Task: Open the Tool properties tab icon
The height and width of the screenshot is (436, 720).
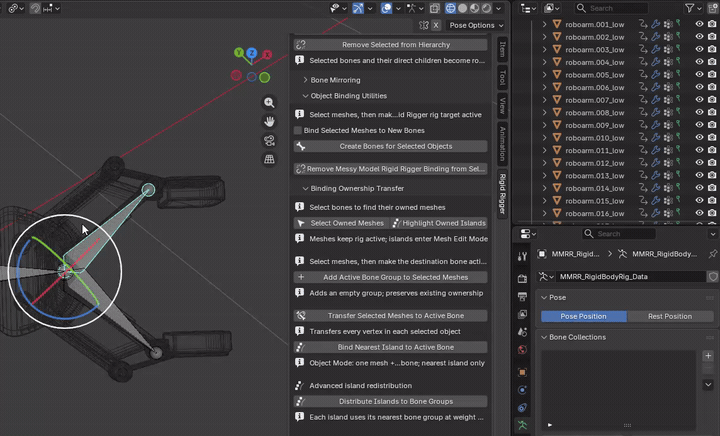Action: (x=522, y=257)
